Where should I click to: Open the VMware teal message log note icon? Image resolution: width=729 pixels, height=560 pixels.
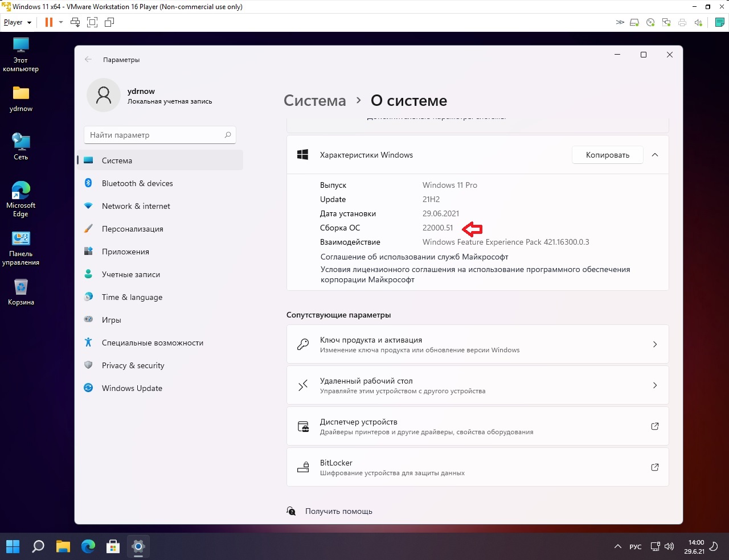(720, 22)
